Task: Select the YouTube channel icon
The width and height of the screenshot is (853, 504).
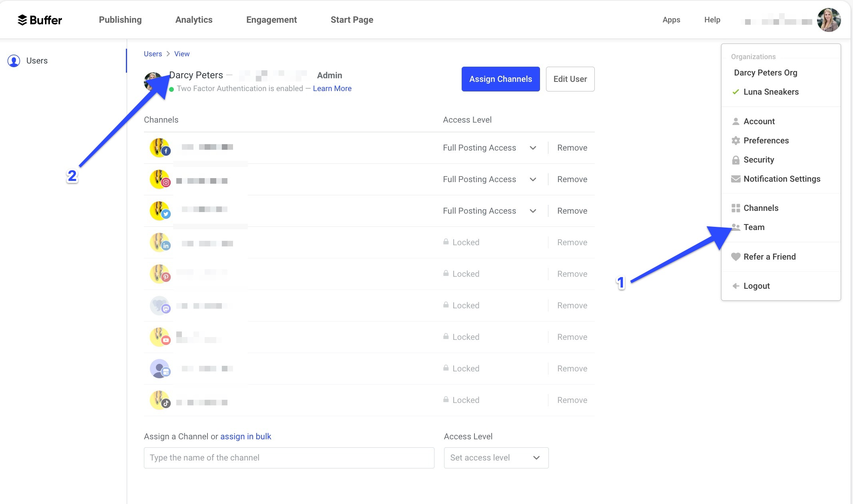Action: (x=166, y=340)
